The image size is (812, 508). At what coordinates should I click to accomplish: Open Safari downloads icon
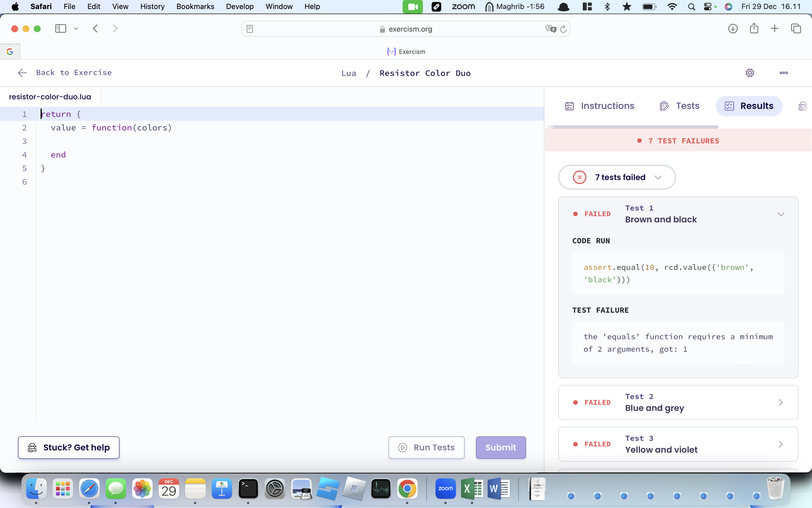733,29
